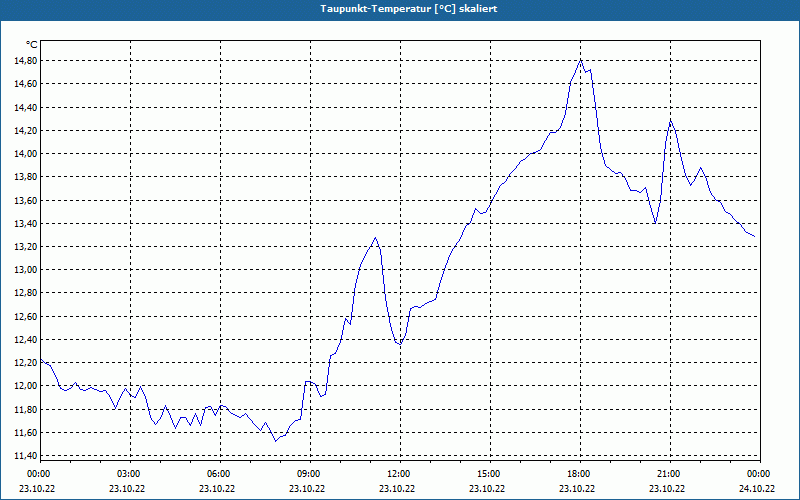Select the 13,20 y-axis value
This screenshot has height=500, width=800.
point(26,246)
